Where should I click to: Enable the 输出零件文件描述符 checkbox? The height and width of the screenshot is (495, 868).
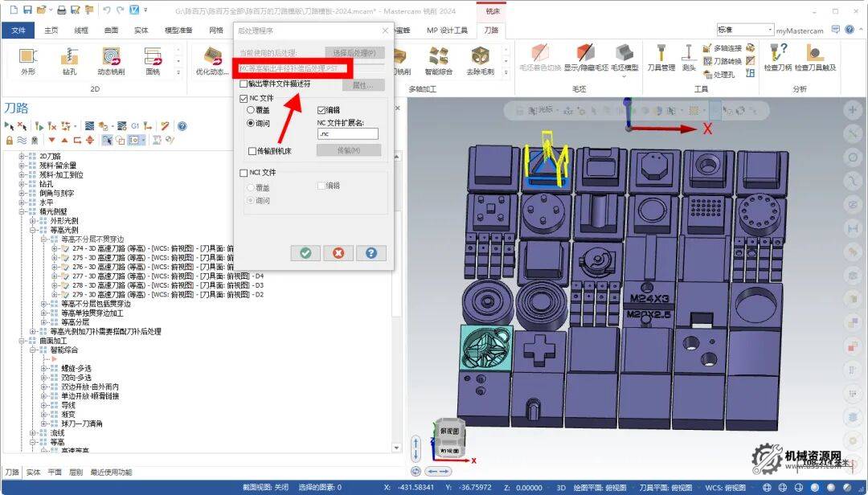244,84
